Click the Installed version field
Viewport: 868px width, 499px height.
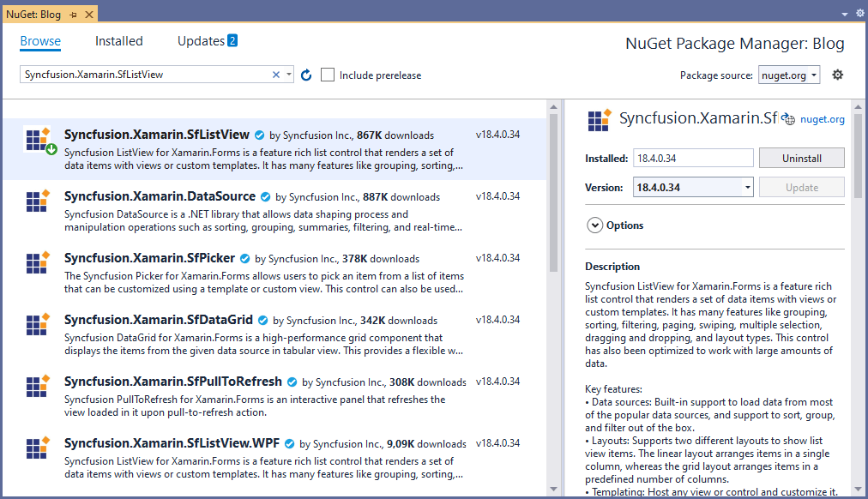[693, 159]
